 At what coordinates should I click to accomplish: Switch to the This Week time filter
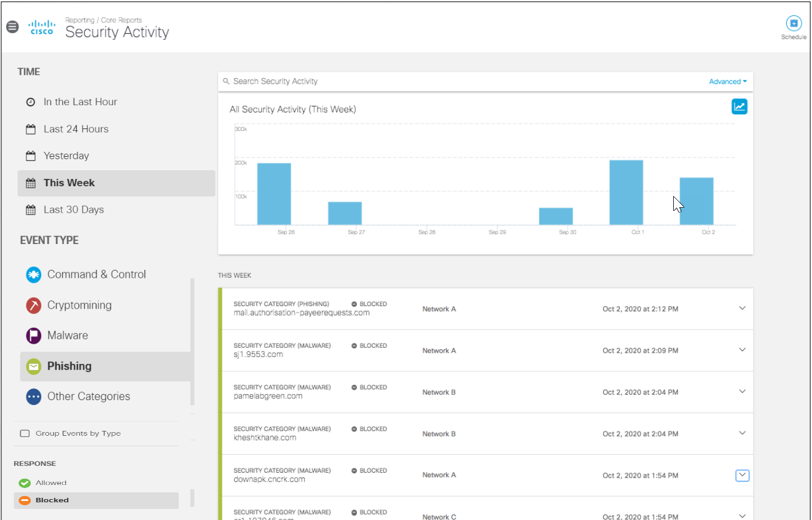[68, 183]
